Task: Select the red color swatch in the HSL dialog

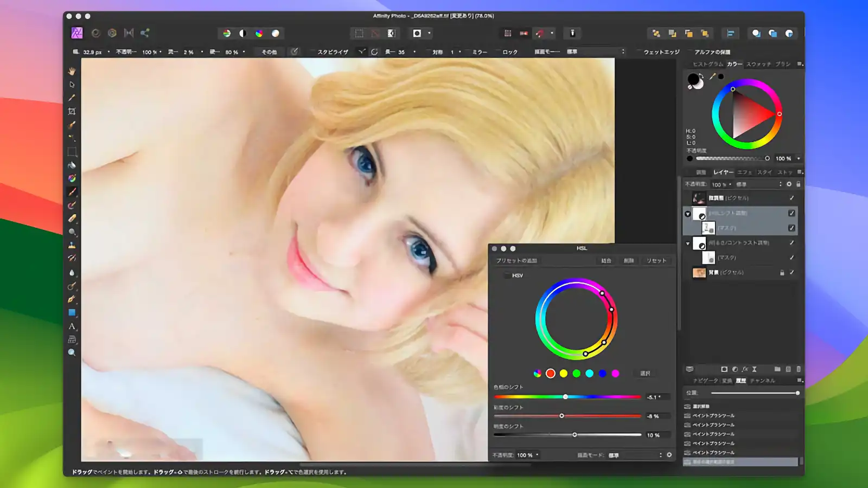Action: click(x=550, y=373)
